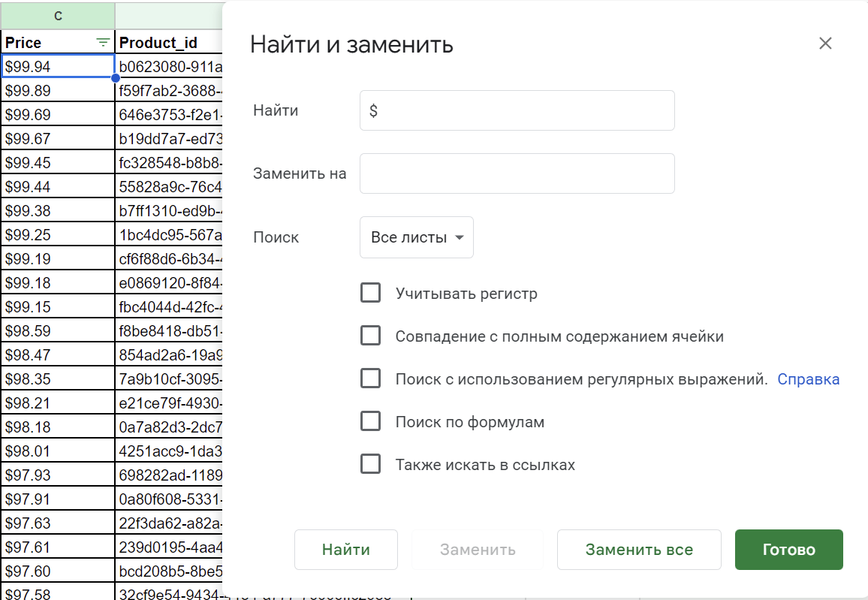Viewport: 868px width, 600px height.
Task: Enable search using regular expressions checkbox
Action: pos(370,378)
